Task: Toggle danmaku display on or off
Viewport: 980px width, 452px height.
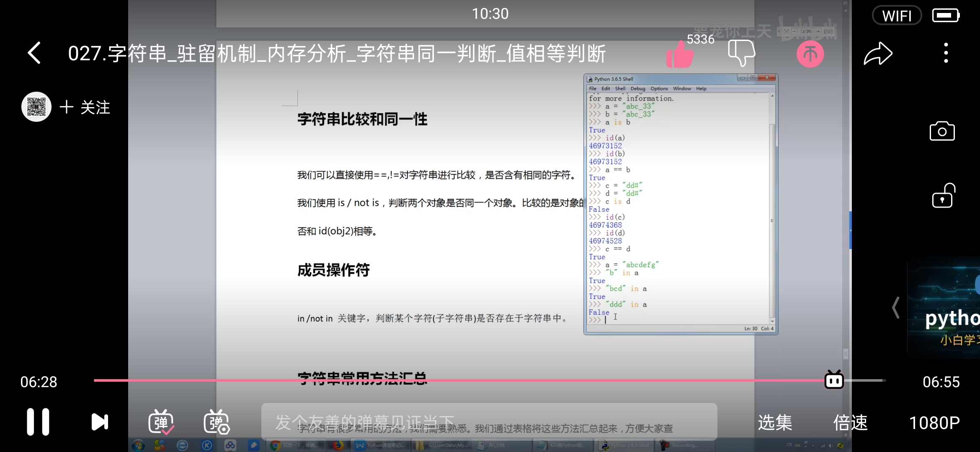Action: coord(161,422)
